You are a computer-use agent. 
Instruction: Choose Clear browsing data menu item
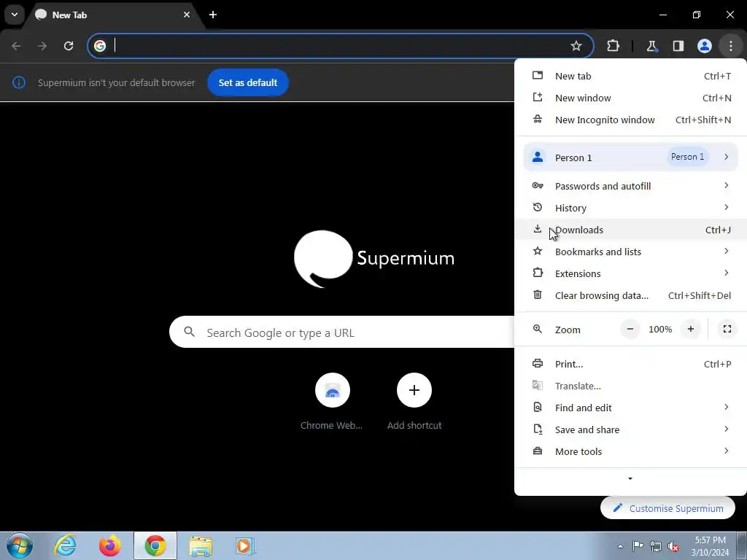(631, 296)
